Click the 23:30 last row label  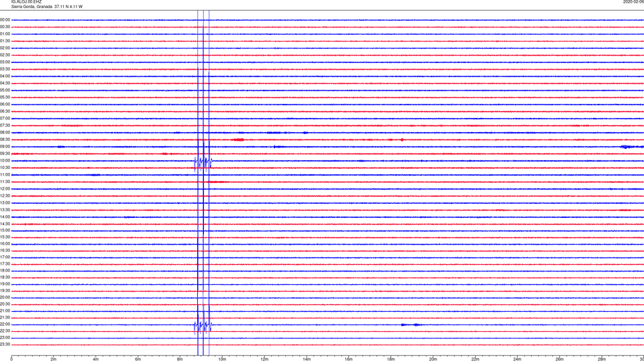point(5,344)
